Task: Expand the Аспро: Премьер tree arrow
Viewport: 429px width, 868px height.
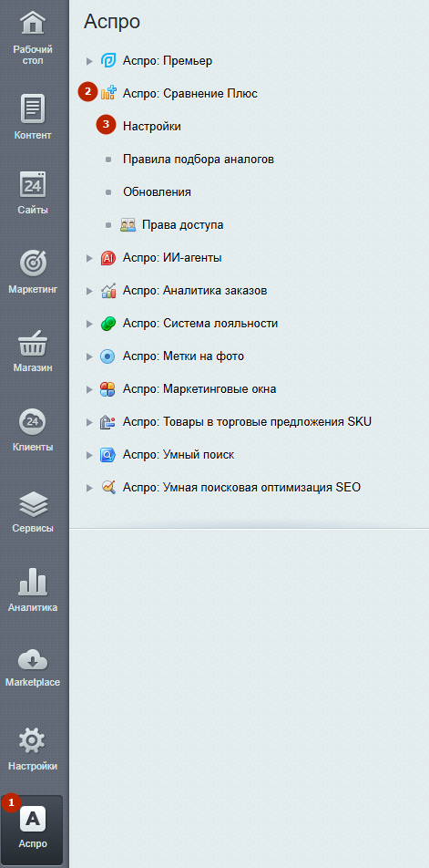Action: 89,61
